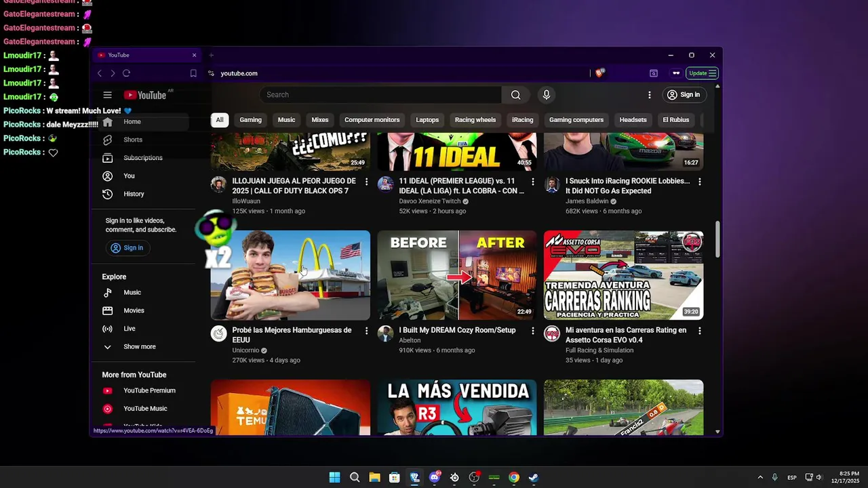Focus the YouTube search field
This screenshot has width=868, height=488.
pyautogui.click(x=380, y=95)
